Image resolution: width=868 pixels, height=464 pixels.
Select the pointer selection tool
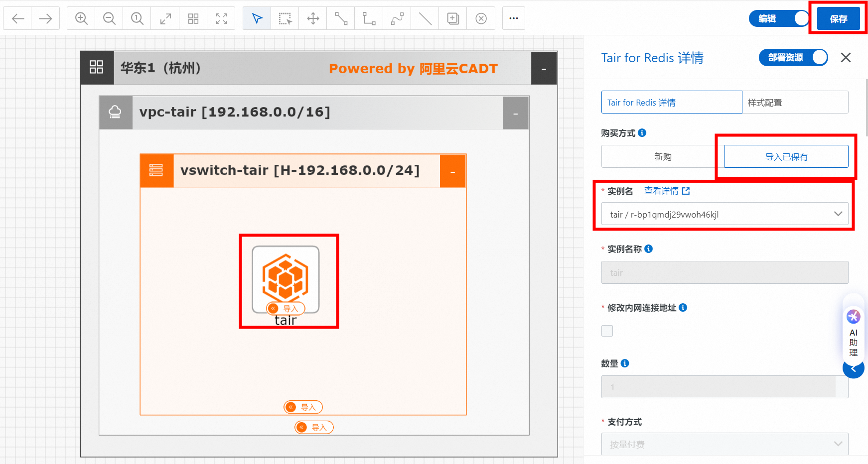pos(257,19)
